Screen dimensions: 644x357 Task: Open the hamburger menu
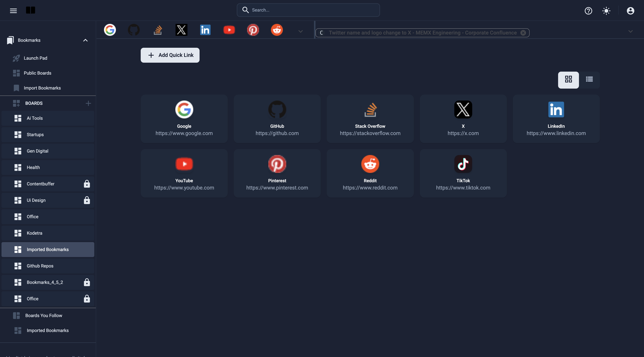point(13,10)
